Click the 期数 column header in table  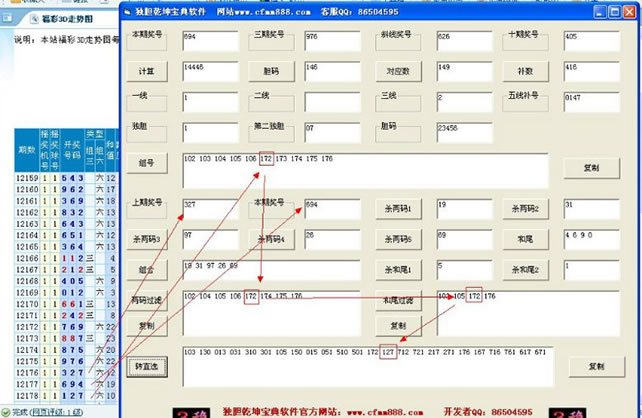(x=27, y=148)
